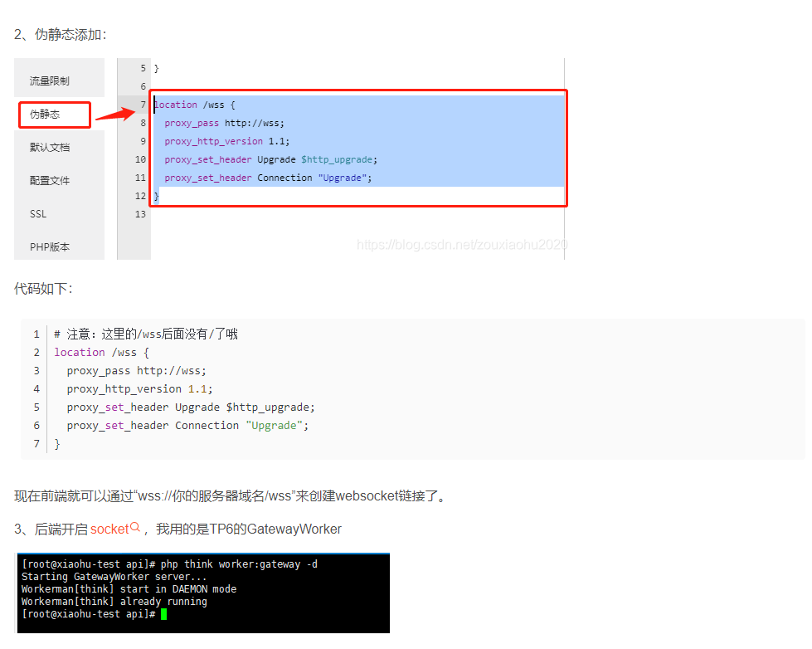Click the php think worker:gateway command line

point(239,564)
